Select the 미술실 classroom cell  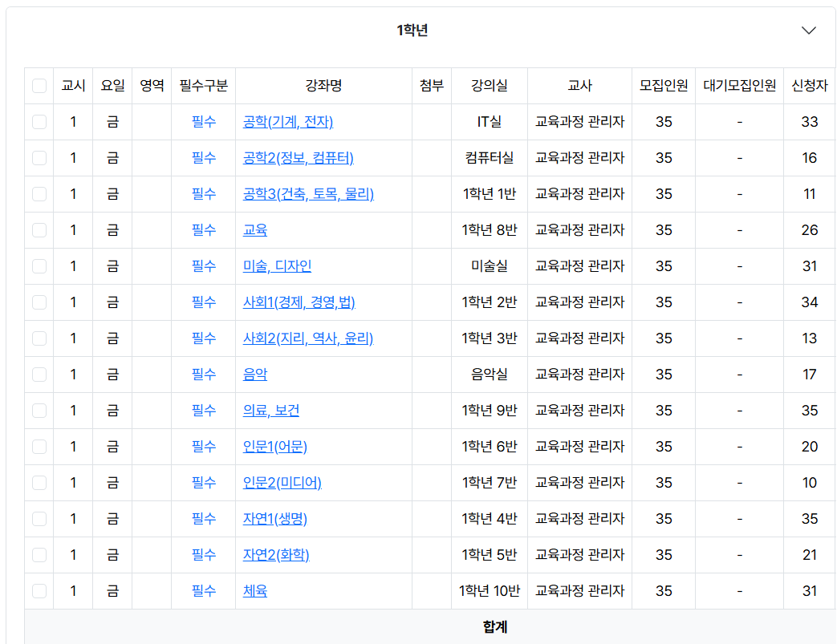tap(489, 266)
